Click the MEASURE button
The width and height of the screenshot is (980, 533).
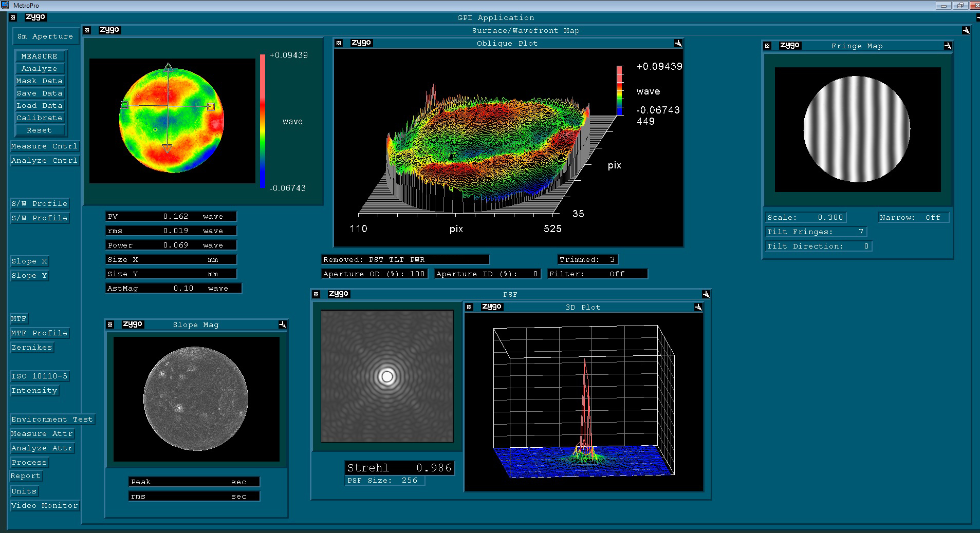[x=40, y=56]
